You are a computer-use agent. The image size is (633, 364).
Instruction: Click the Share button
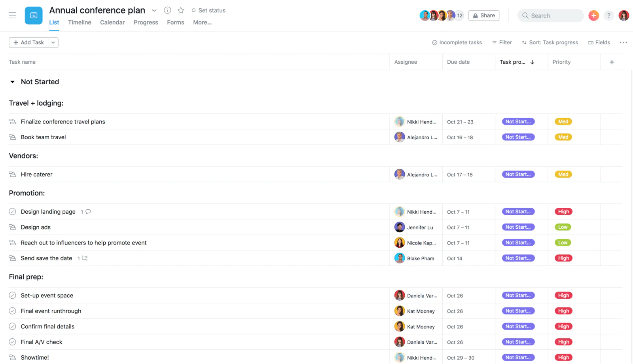[x=483, y=15]
